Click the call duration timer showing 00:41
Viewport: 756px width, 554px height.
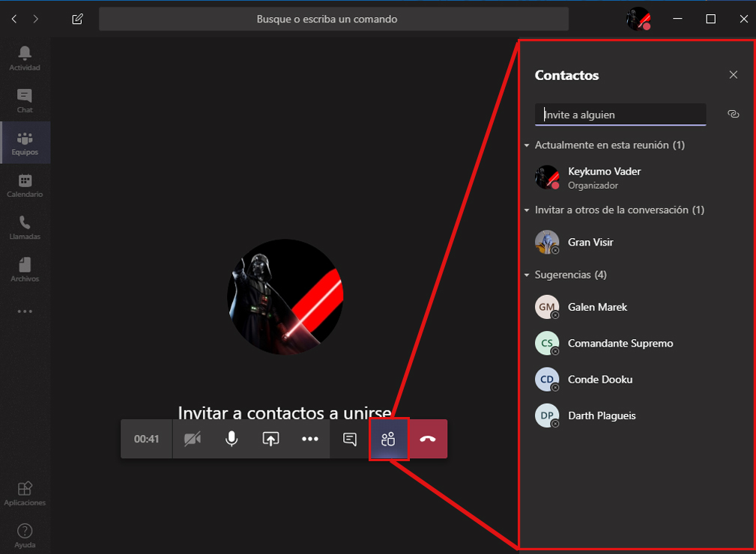(x=145, y=439)
